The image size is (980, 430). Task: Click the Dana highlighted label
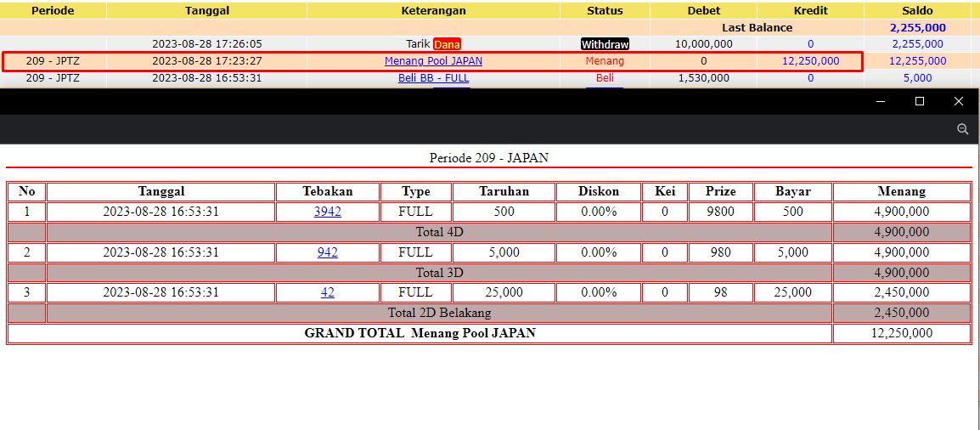click(447, 44)
